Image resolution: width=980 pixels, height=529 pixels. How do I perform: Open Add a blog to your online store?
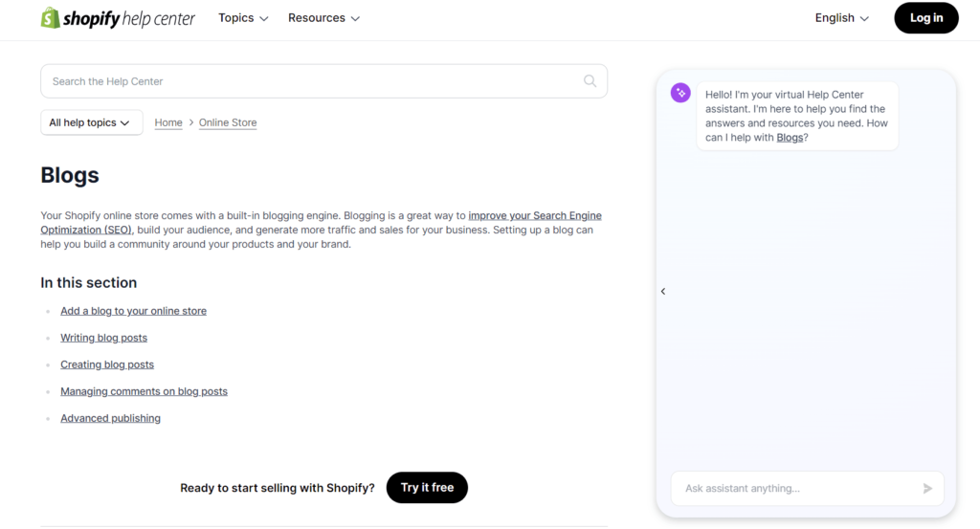(x=133, y=311)
